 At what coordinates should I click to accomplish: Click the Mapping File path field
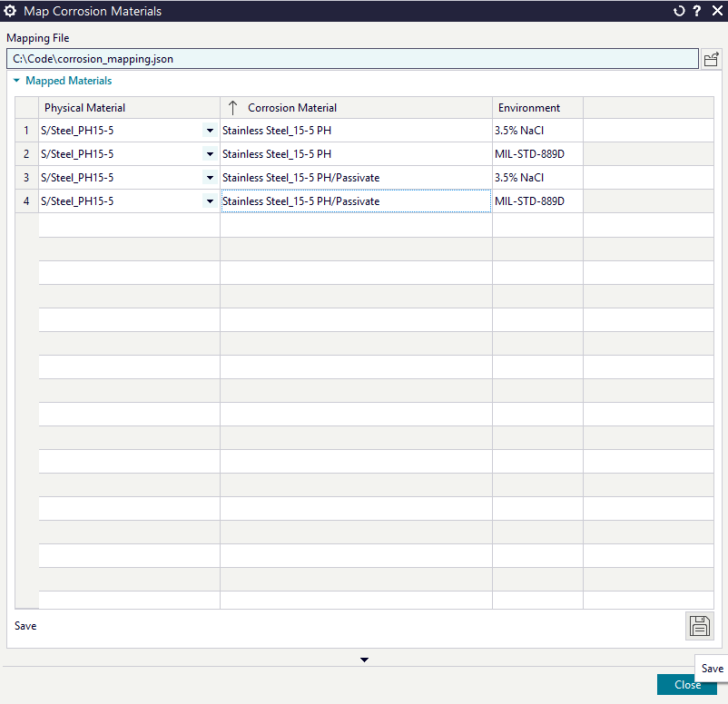(x=352, y=59)
